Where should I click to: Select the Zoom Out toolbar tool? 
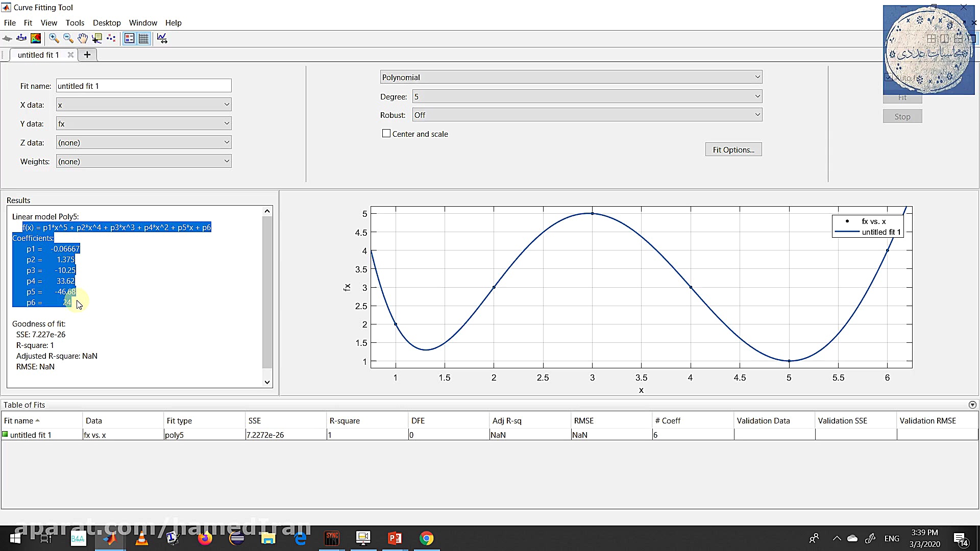pos(68,38)
